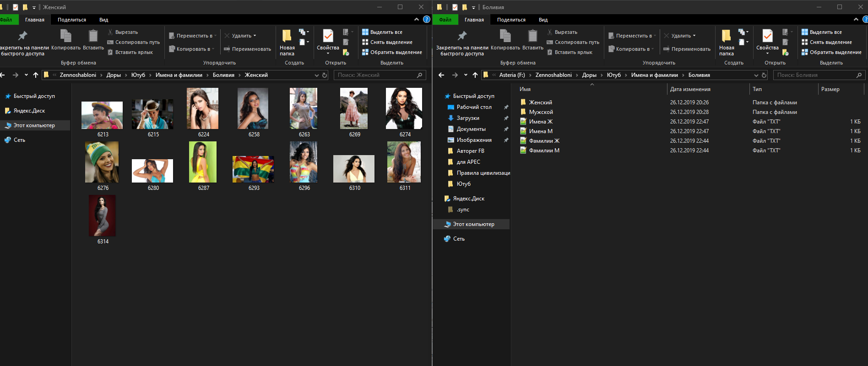Viewport: 868px width, 366px height.
Task: Click the Copy icon in left window ribbon
Action: coord(65,37)
